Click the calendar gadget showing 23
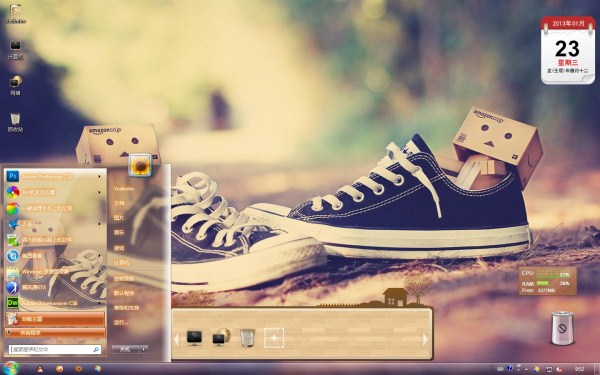The width and height of the screenshot is (600, 375). 568,50
